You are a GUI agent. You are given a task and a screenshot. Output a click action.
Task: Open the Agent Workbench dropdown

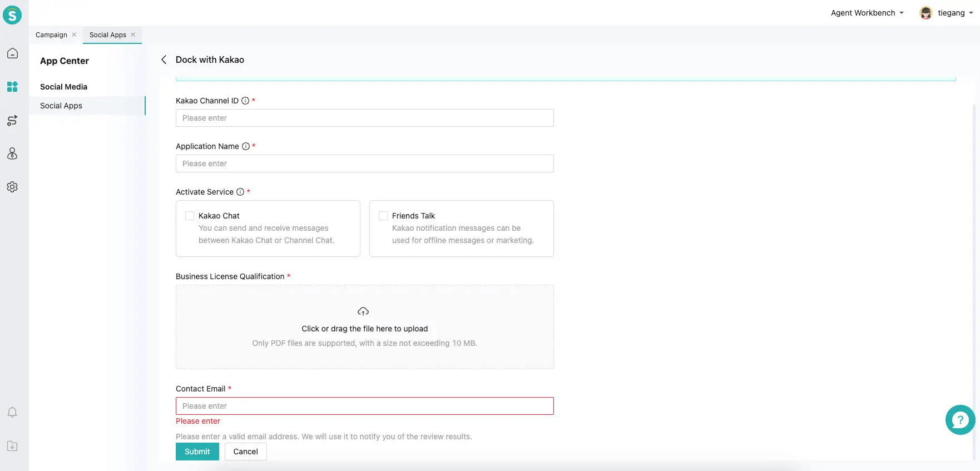point(867,13)
